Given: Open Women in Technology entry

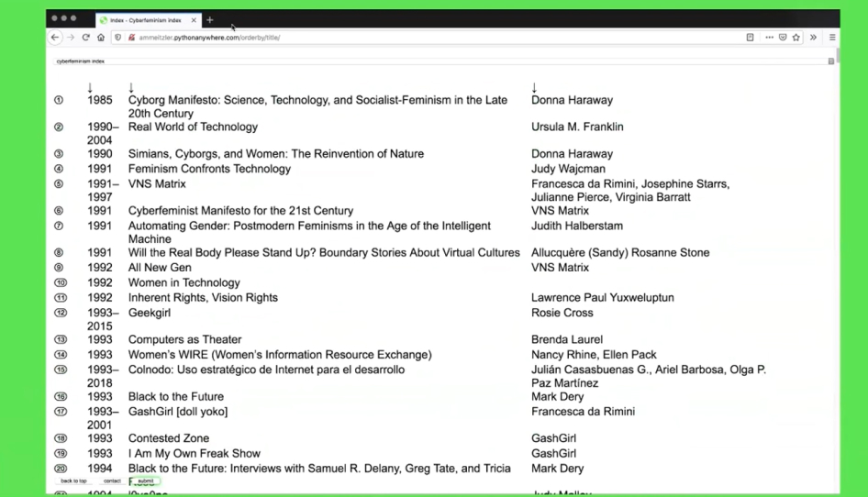Looking at the screenshot, I should [184, 282].
